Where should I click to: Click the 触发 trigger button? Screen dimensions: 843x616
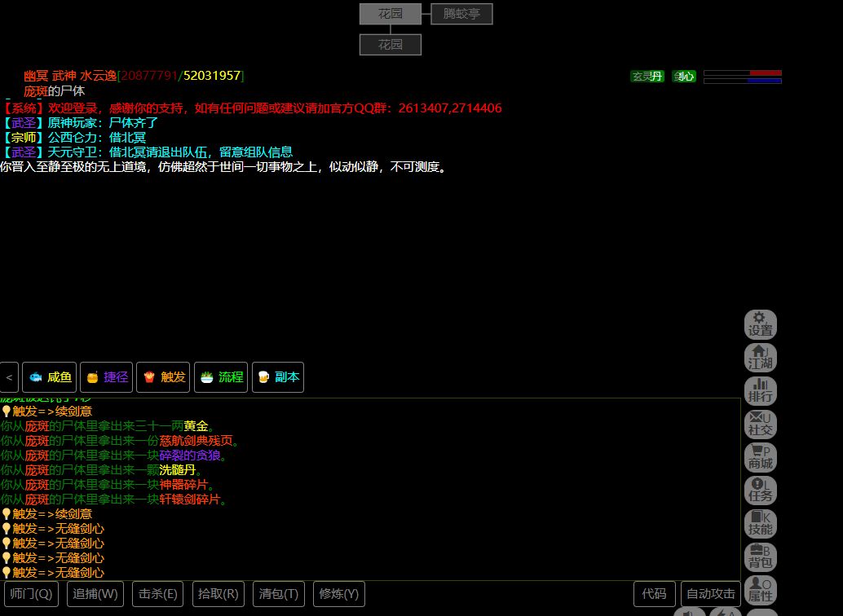coord(163,377)
